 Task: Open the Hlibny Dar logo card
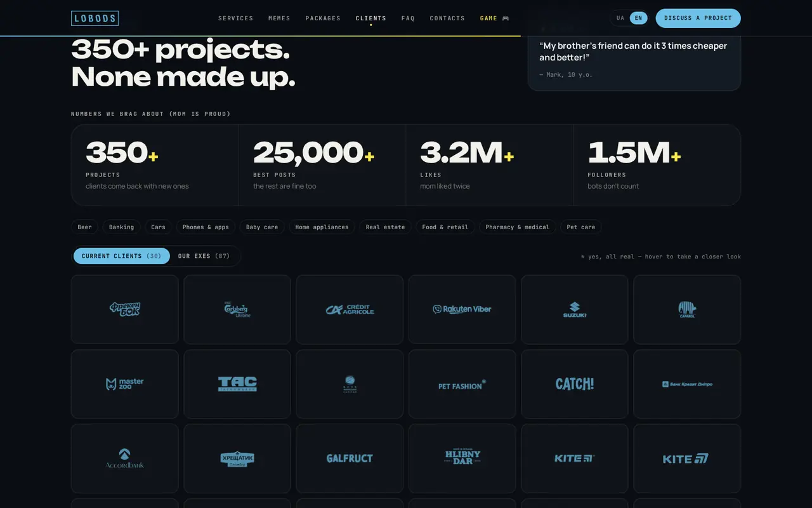(462, 458)
